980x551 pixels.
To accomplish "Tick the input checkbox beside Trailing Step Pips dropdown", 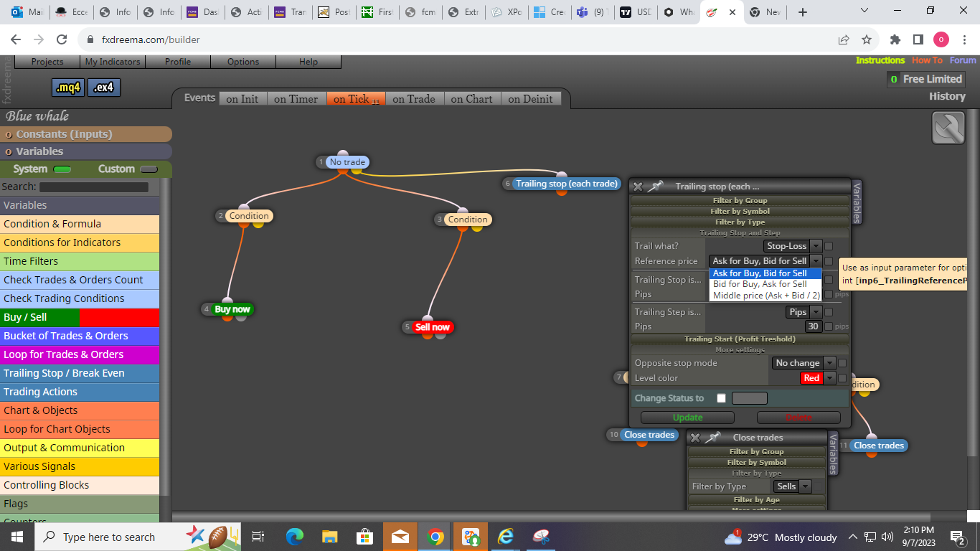I will click(x=829, y=312).
